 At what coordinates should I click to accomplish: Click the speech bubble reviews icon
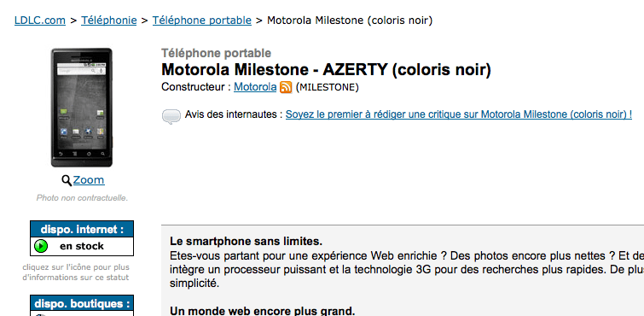pos(171,116)
